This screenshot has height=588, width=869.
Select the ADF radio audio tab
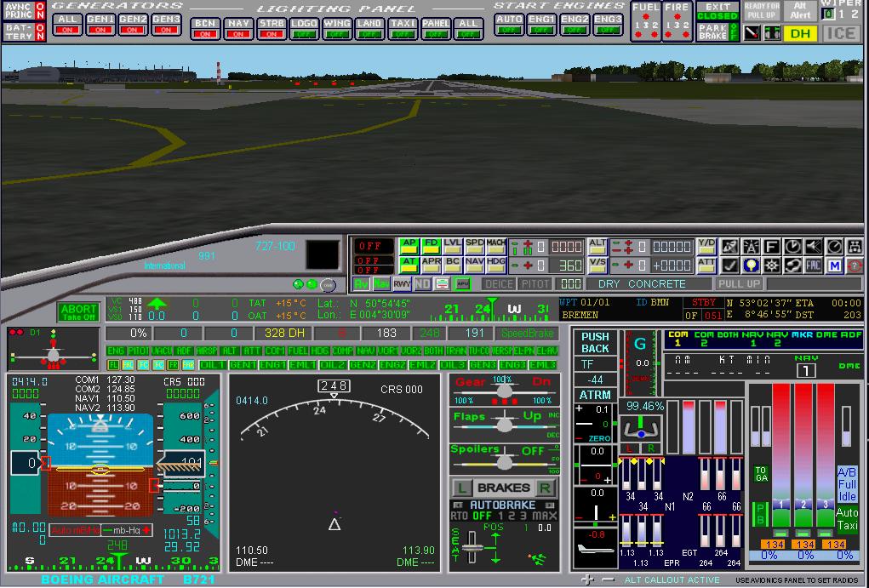(851, 334)
